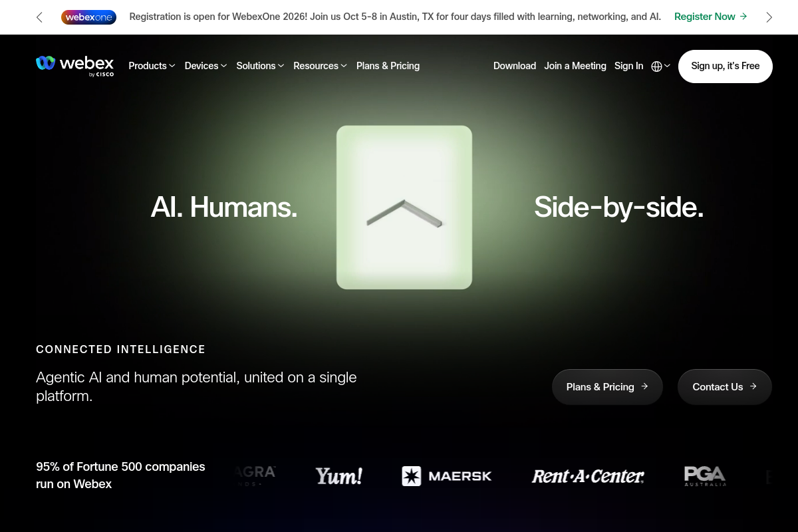Viewport: 798px width, 532px height.
Task: Show previous announcement banner
Action: tap(39, 17)
